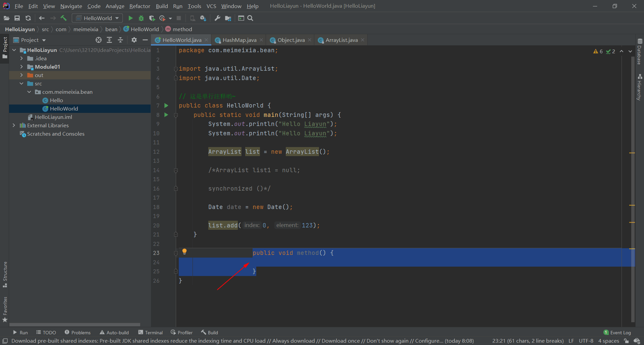The width and height of the screenshot is (644, 345).
Task: Navigate back with left arrow icon
Action: point(42,18)
